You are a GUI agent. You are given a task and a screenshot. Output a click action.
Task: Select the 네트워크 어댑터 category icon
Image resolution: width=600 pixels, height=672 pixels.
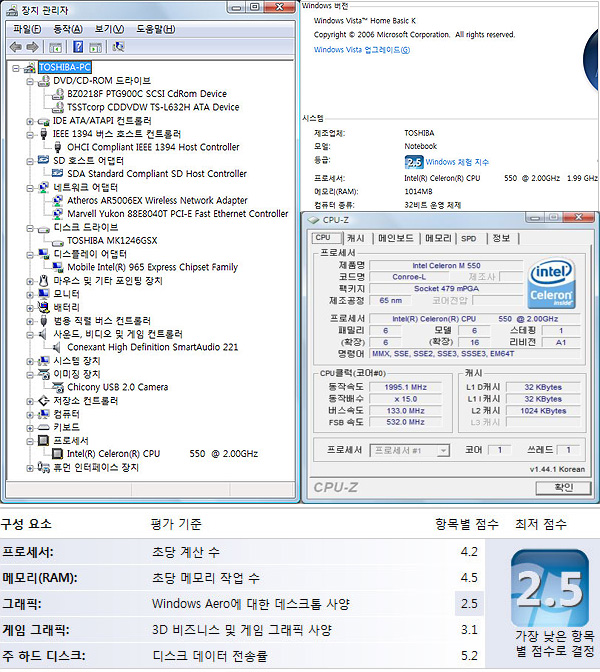pos(44,187)
